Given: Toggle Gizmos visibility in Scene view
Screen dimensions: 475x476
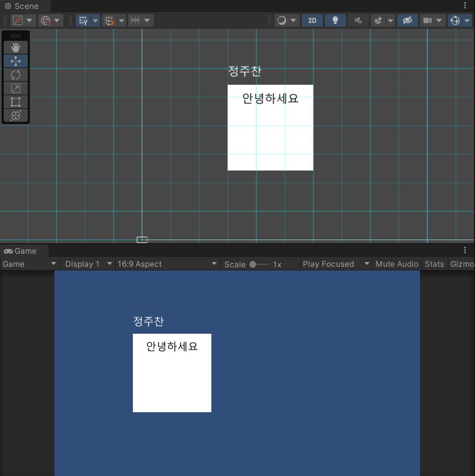Looking at the screenshot, I should (455, 20).
